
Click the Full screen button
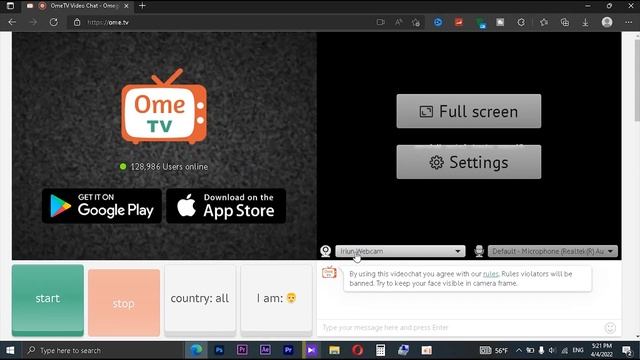469,111
